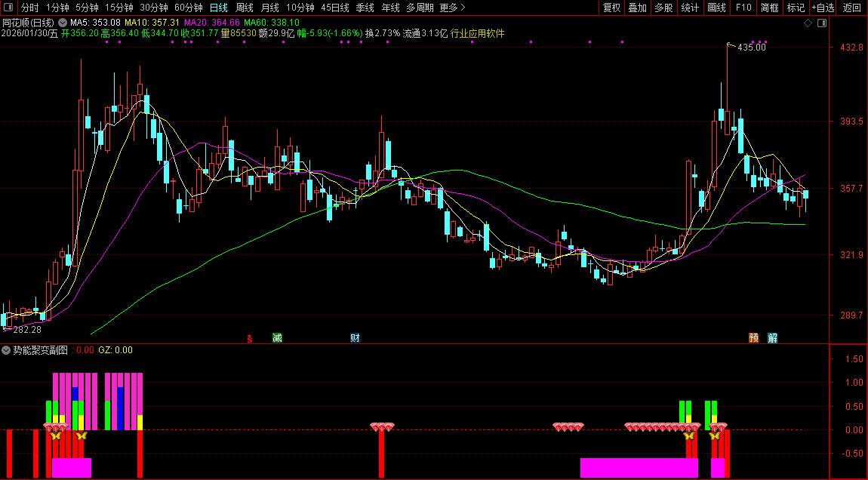
Task: Click the -0.50 sub-chart axis label
Action: tap(852, 454)
